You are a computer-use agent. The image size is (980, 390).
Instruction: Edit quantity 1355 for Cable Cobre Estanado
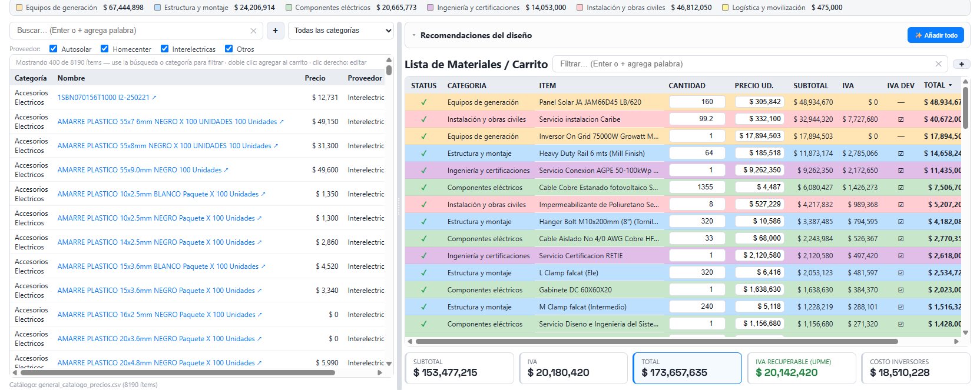point(697,188)
